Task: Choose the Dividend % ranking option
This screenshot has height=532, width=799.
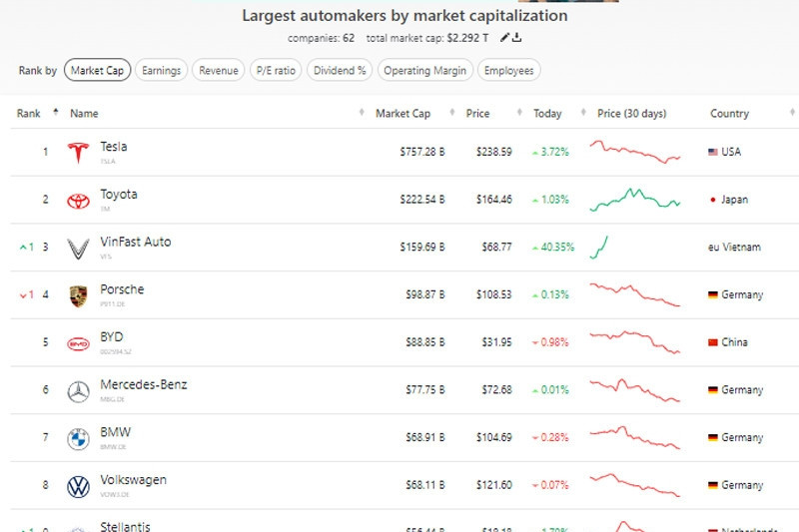Action: (x=340, y=70)
